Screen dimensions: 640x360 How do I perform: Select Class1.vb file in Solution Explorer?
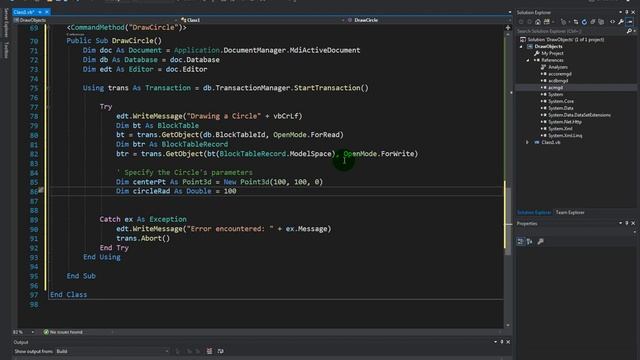(551, 142)
